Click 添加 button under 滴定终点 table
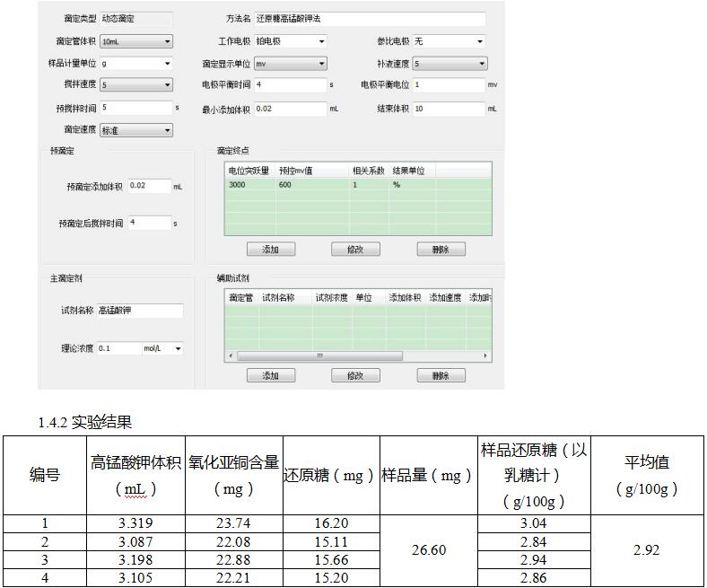Image resolution: width=707 pixels, height=588 pixels. (270, 250)
